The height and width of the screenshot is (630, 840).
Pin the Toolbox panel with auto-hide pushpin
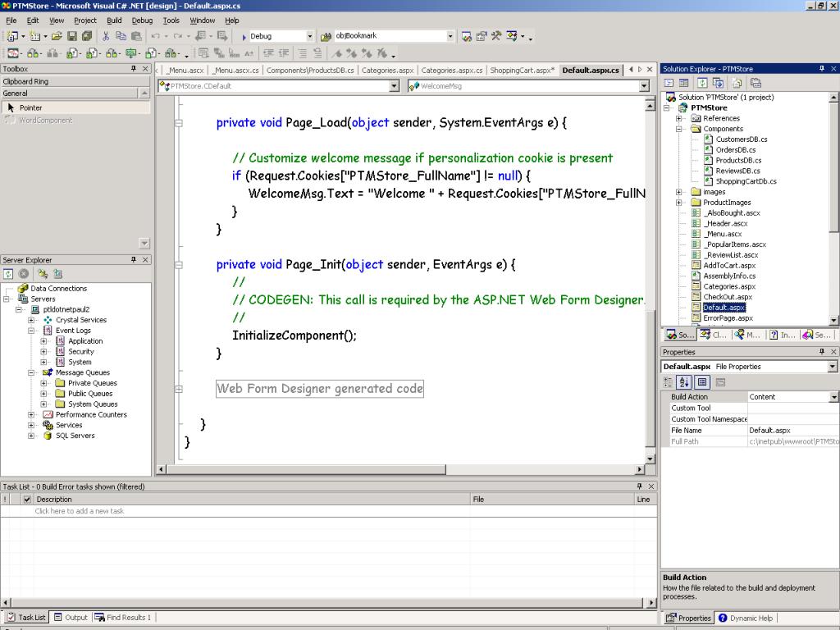coord(134,69)
